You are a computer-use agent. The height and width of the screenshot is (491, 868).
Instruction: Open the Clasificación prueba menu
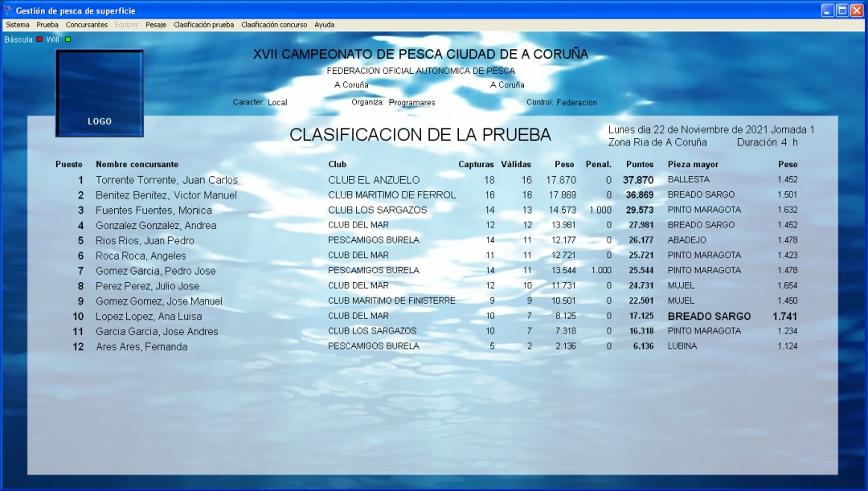coord(203,25)
